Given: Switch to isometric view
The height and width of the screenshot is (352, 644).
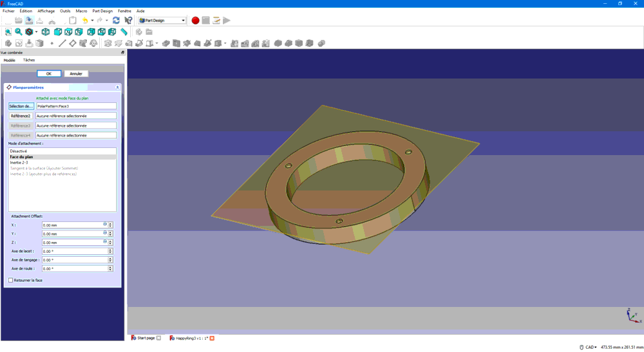Looking at the screenshot, I should pyautogui.click(x=46, y=32).
